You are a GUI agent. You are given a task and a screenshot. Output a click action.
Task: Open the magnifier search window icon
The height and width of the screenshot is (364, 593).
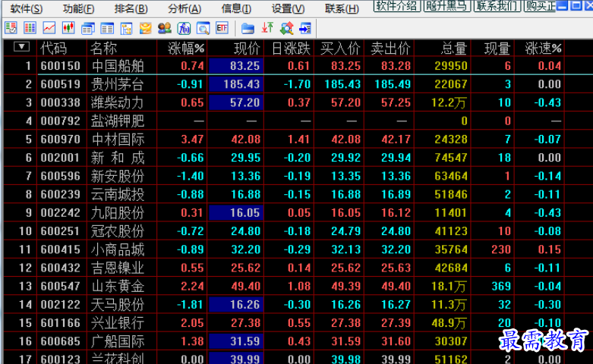coord(203,28)
